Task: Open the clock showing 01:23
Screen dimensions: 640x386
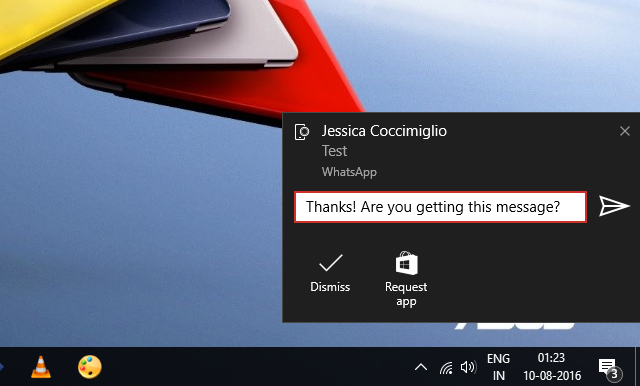Action: 552,367
